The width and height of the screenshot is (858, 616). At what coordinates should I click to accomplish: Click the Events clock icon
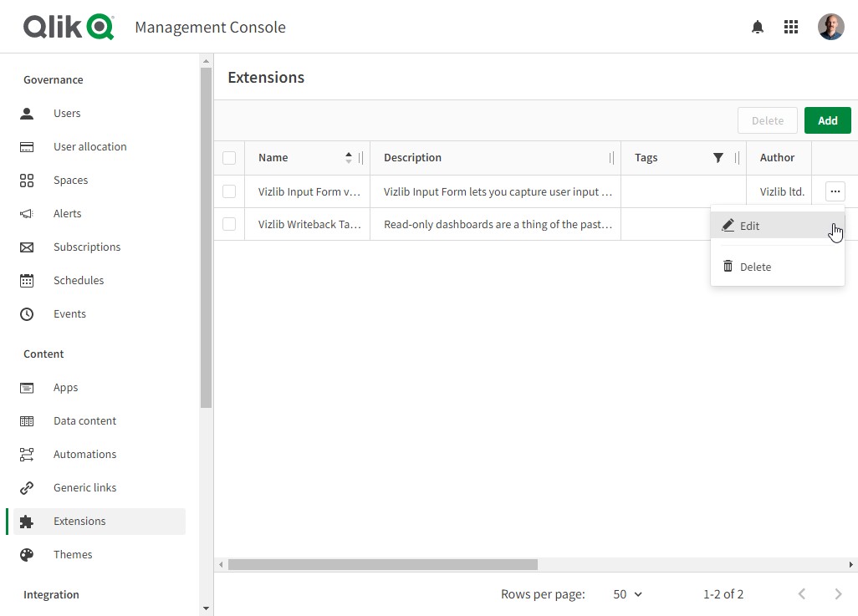pyautogui.click(x=27, y=314)
